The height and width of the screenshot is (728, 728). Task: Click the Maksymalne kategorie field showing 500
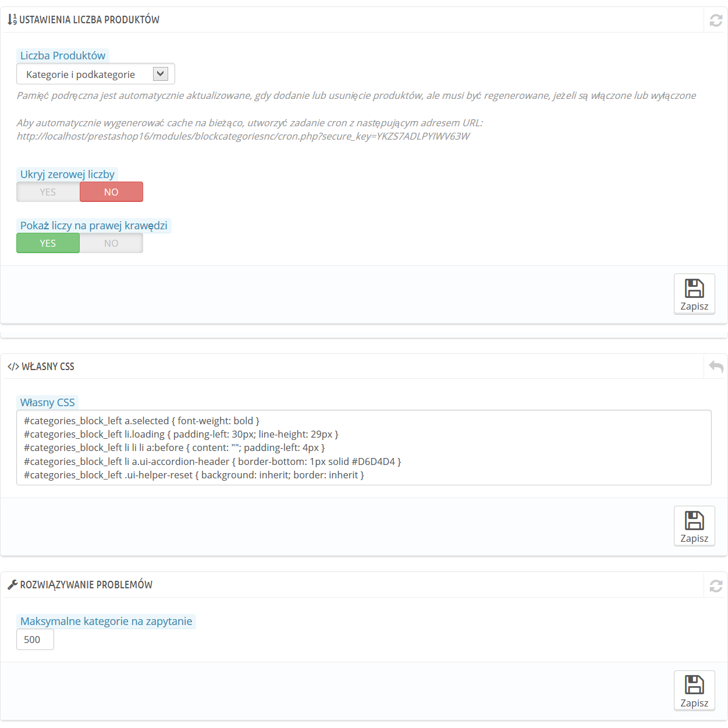(35, 640)
